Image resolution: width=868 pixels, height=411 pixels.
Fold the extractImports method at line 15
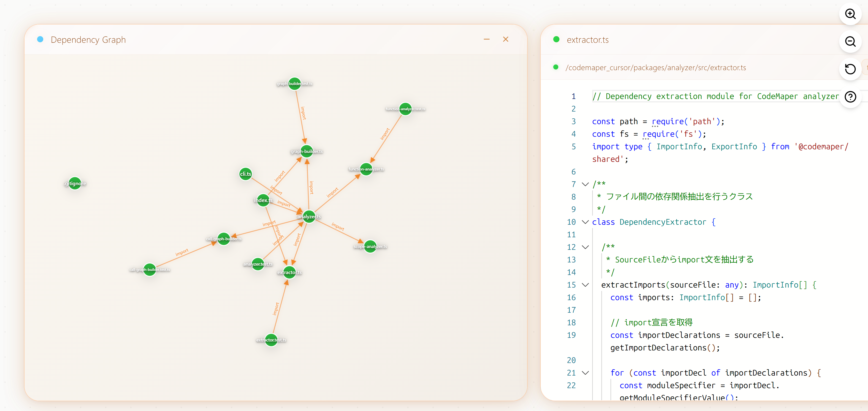(x=585, y=285)
